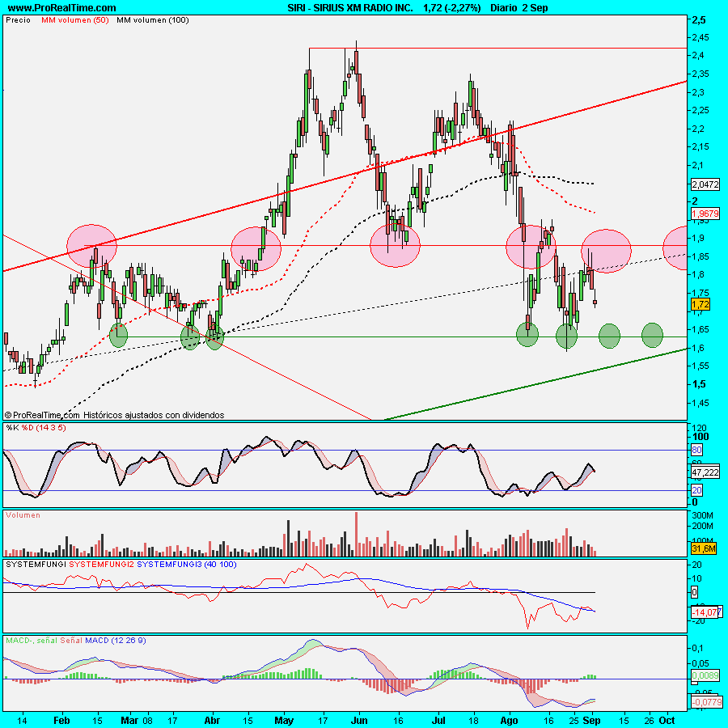Screen dimensions: 728x728
Task: Click the 2,45 label on the price axis
Action: tap(700, 37)
